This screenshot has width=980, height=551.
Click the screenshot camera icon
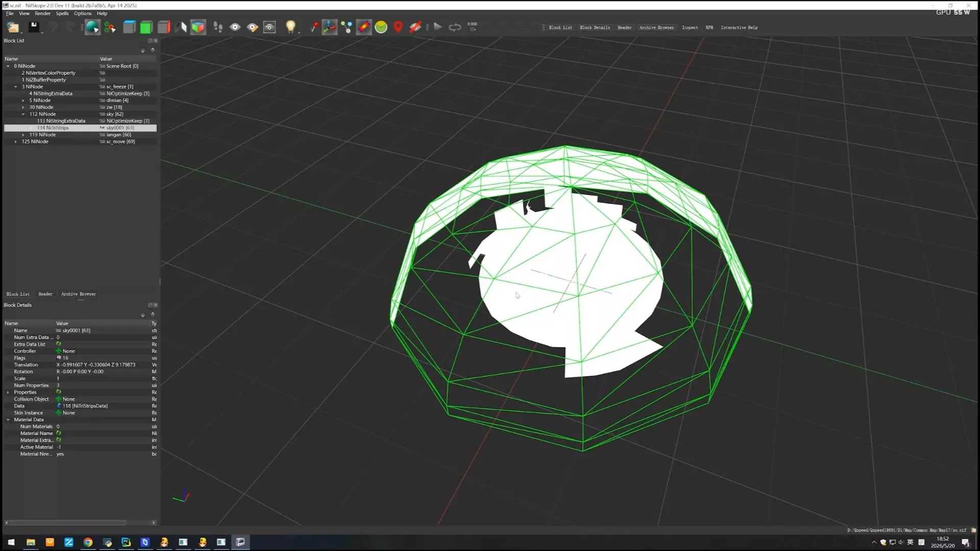[x=269, y=27]
